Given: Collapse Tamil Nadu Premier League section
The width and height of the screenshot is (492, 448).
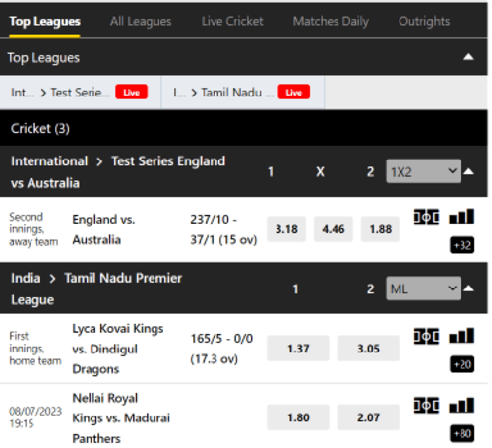Looking at the screenshot, I should 469,288.
